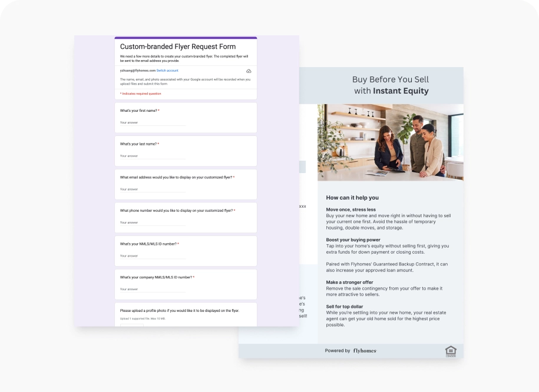Focus the last name answer field
The width and height of the screenshot is (539, 392).
point(153,156)
